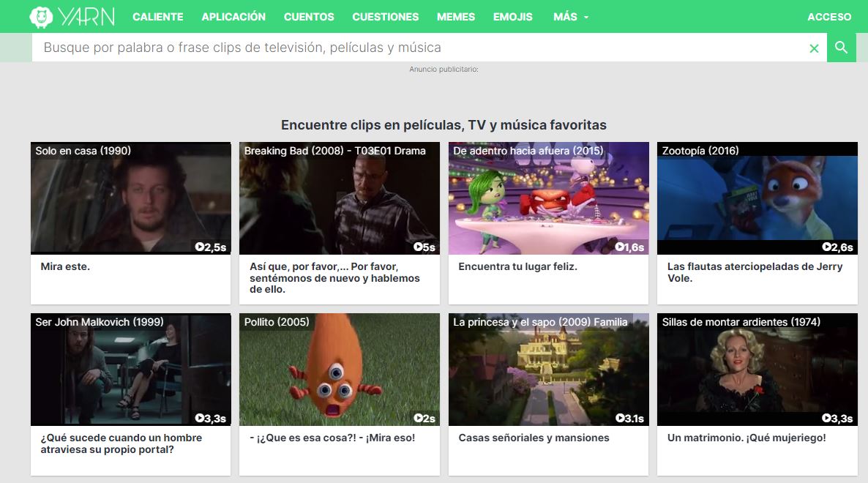Image resolution: width=868 pixels, height=483 pixels.
Task: Click the play icon on the Zootopía clip
Action: (827, 247)
